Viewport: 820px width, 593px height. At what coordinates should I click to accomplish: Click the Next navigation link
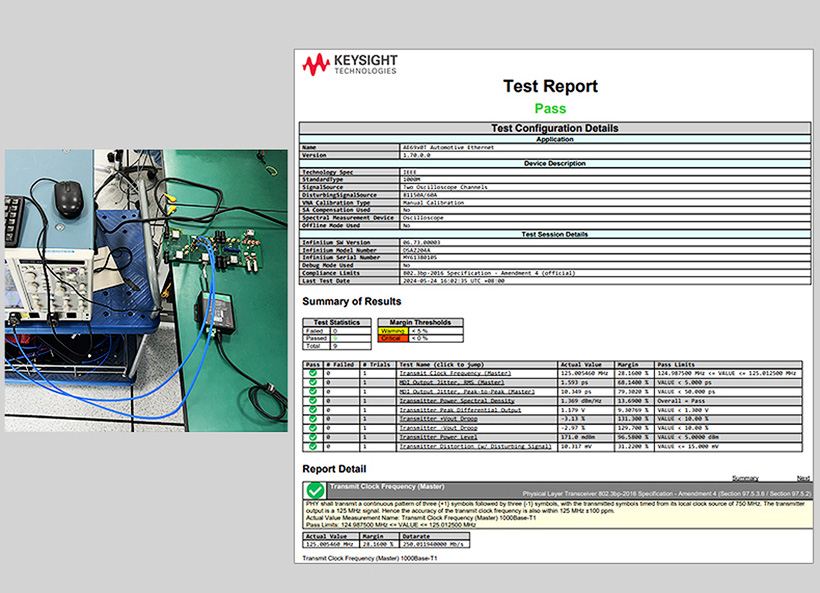802,478
